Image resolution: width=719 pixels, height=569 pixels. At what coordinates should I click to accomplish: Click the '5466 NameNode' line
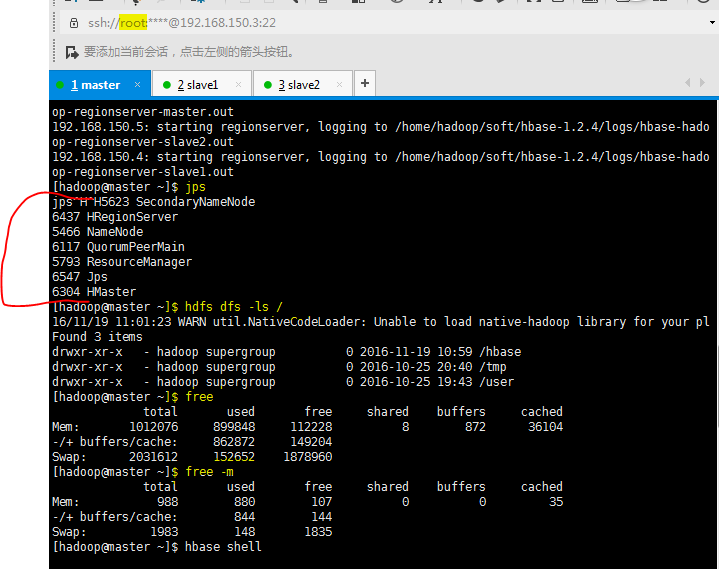pyautogui.click(x=97, y=232)
